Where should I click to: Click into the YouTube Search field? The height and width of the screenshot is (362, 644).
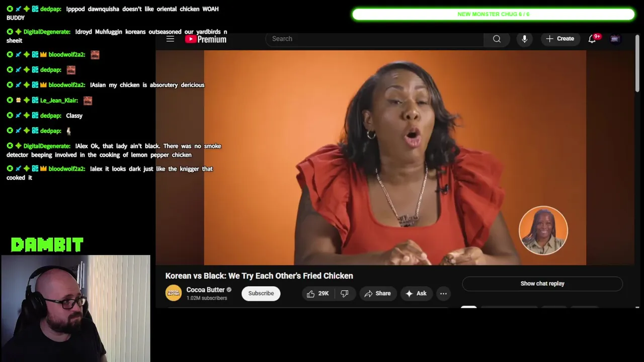[x=375, y=39]
